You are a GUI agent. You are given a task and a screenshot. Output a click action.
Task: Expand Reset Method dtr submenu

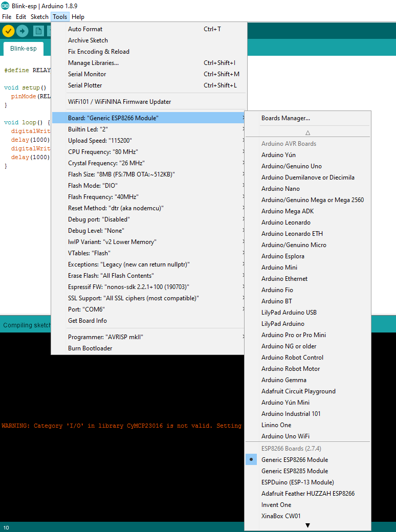point(148,208)
